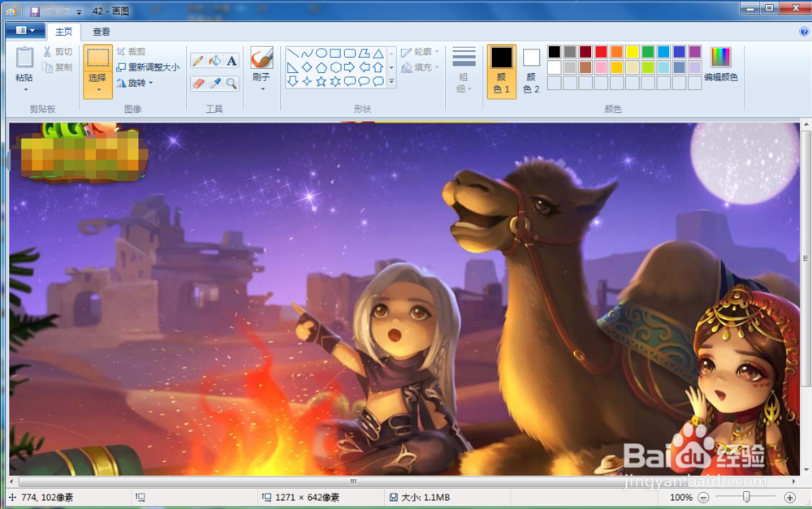Select the Text tool
812x509 pixels.
click(231, 61)
